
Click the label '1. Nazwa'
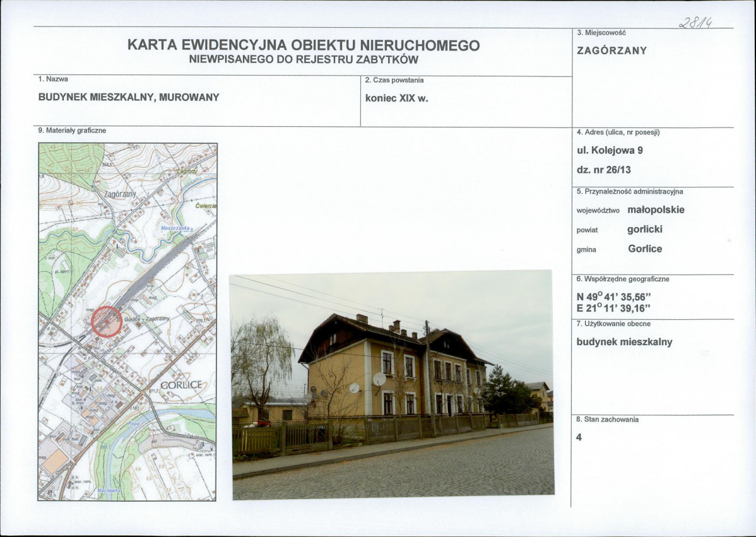click(x=53, y=79)
